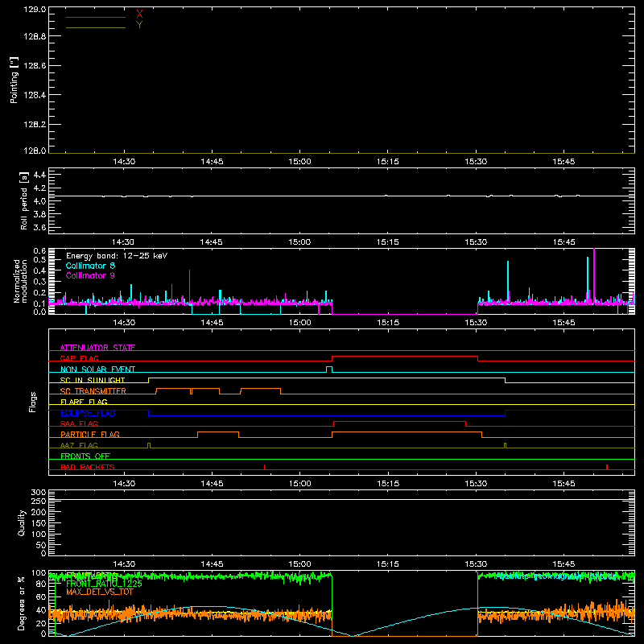The image size is (644, 644).
Task: Select the Collimator 8 legend entry
Action: pos(90,266)
